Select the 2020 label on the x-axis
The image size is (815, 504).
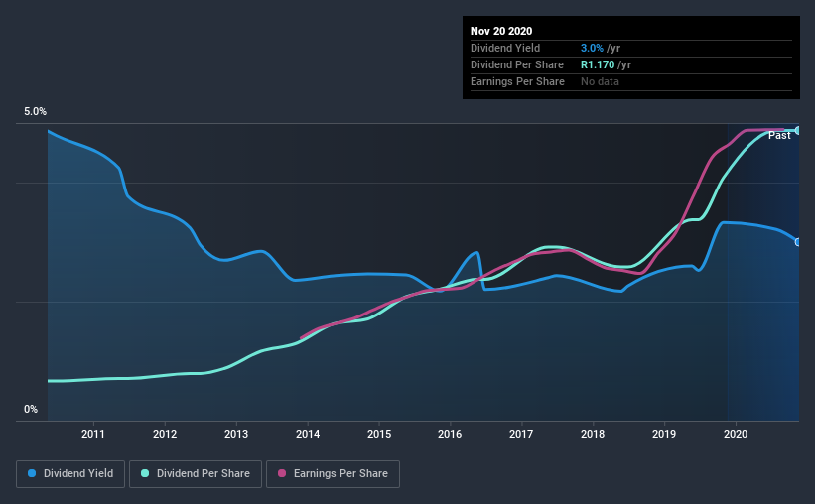pyautogui.click(x=736, y=434)
